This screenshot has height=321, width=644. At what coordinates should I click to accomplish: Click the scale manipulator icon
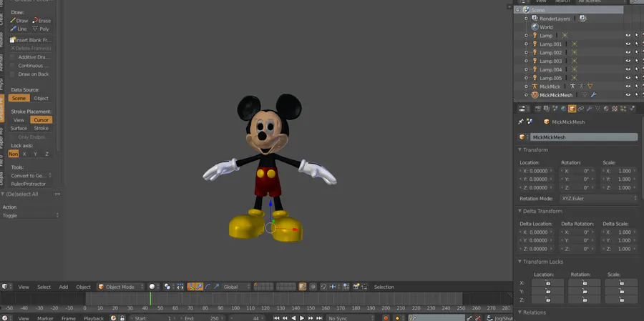pos(216,287)
